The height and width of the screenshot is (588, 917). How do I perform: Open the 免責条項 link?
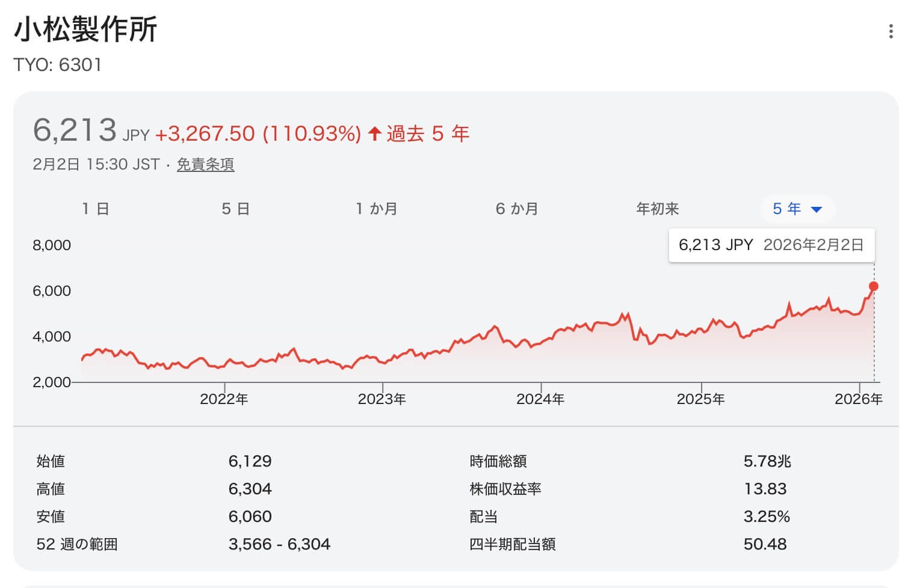pos(205,164)
